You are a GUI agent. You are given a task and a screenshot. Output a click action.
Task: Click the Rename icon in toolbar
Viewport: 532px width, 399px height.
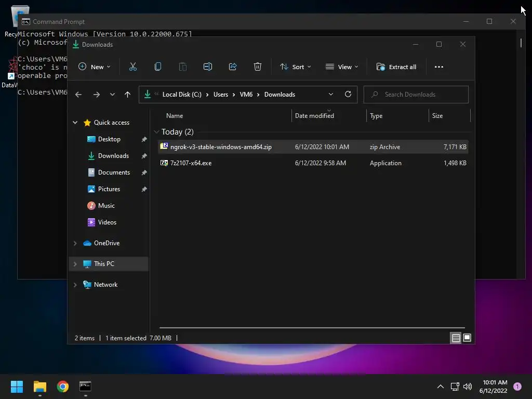click(208, 67)
